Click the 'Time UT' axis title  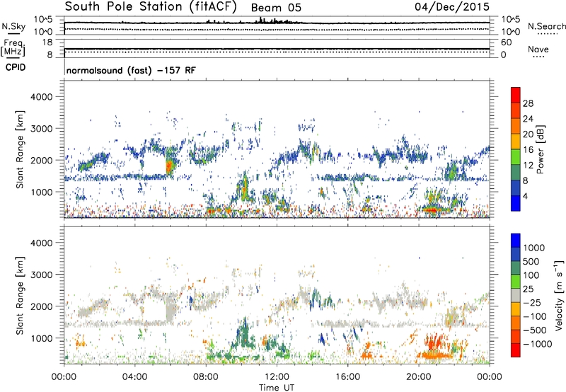click(277, 388)
